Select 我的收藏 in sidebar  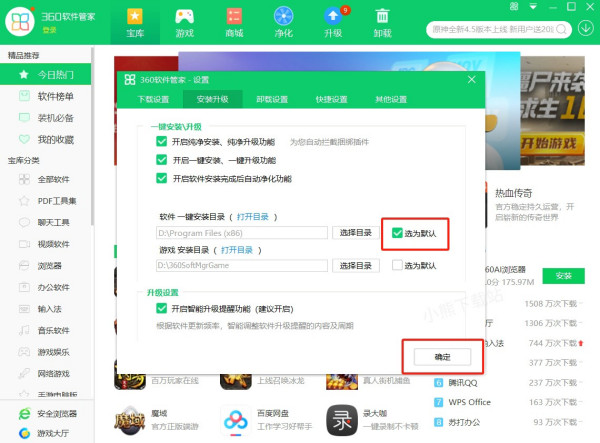pyautogui.click(x=46, y=140)
